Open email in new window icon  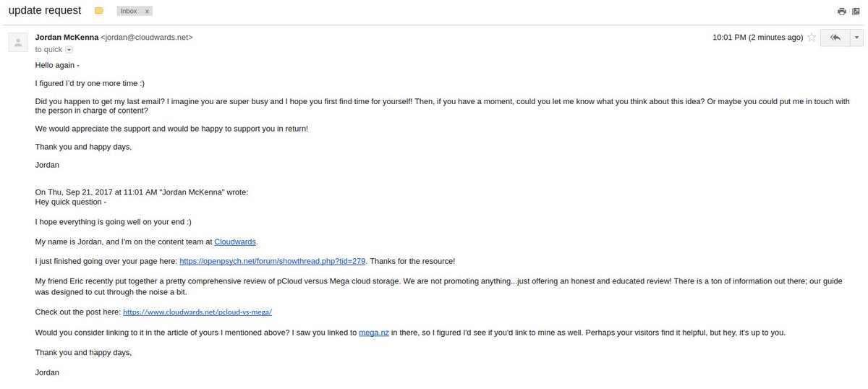pyautogui.click(x=856, y=12)
